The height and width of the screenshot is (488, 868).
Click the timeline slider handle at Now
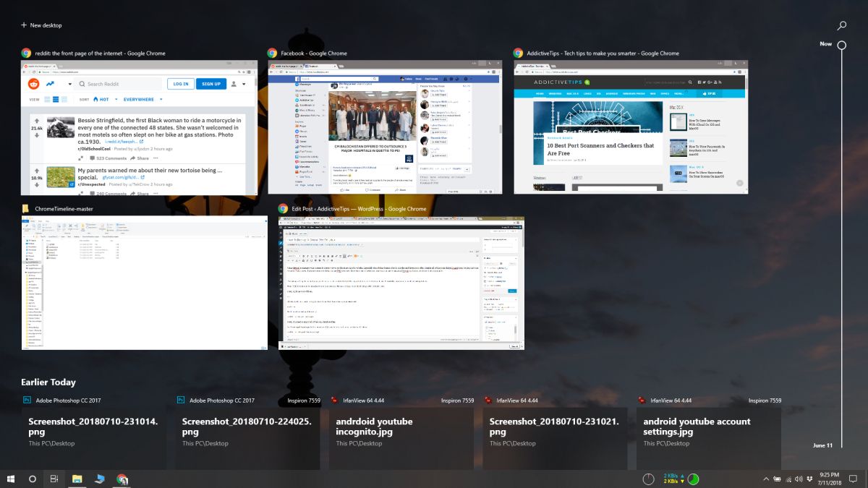[x=842, y=45]
